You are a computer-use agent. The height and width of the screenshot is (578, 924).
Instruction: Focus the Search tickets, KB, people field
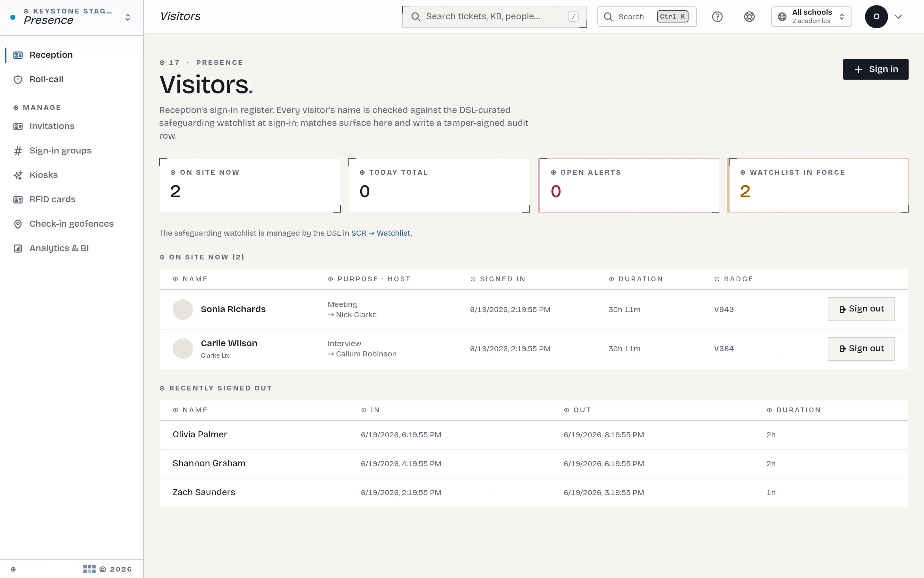pos(494,16)
